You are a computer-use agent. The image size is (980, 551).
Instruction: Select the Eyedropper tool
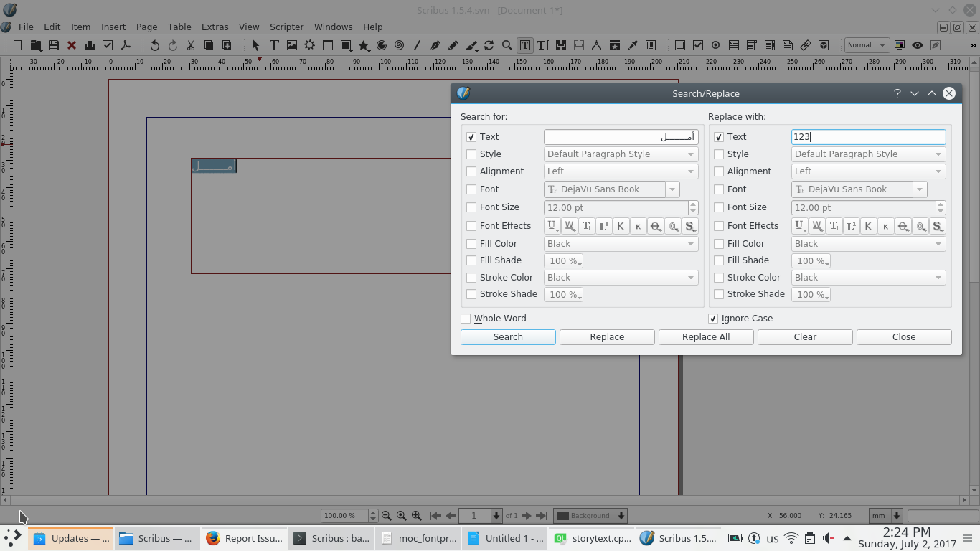coord(633,45)
